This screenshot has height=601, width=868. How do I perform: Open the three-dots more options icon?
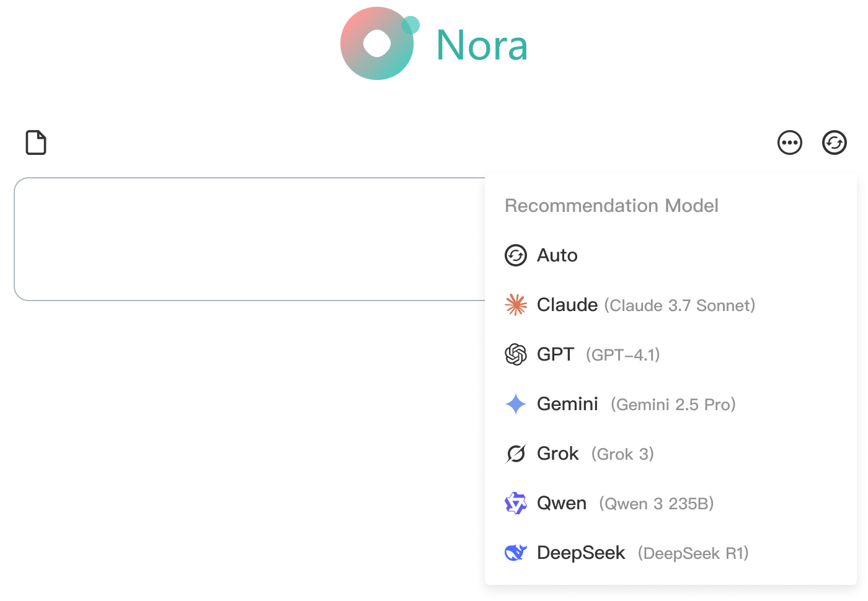(x=790, y=143)
